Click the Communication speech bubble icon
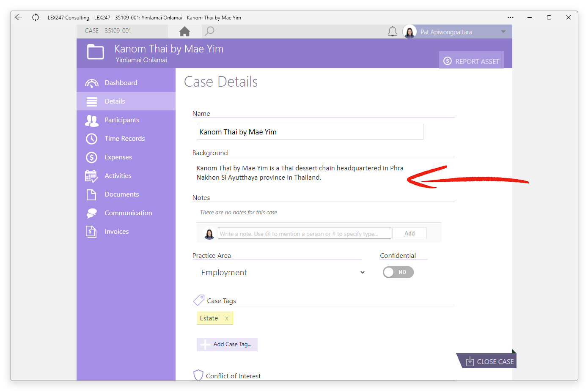This screenshot has width=588, height=391. (92, 213)
